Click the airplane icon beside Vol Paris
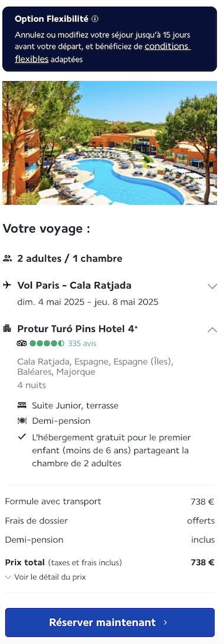Image resolution: width=224 pixels, height=644 pixels. click(7, 285)
